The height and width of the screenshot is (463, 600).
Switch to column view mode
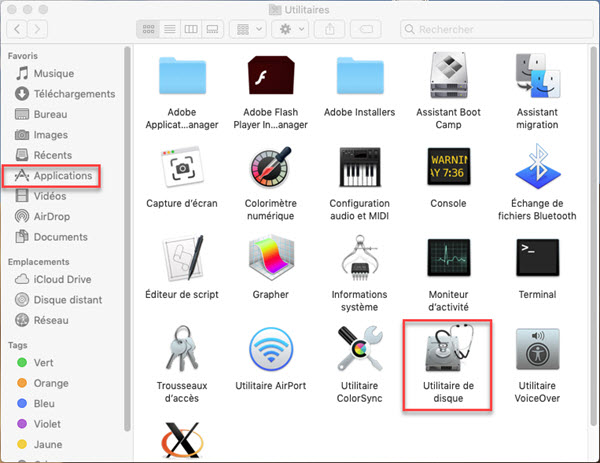point(190,29)
